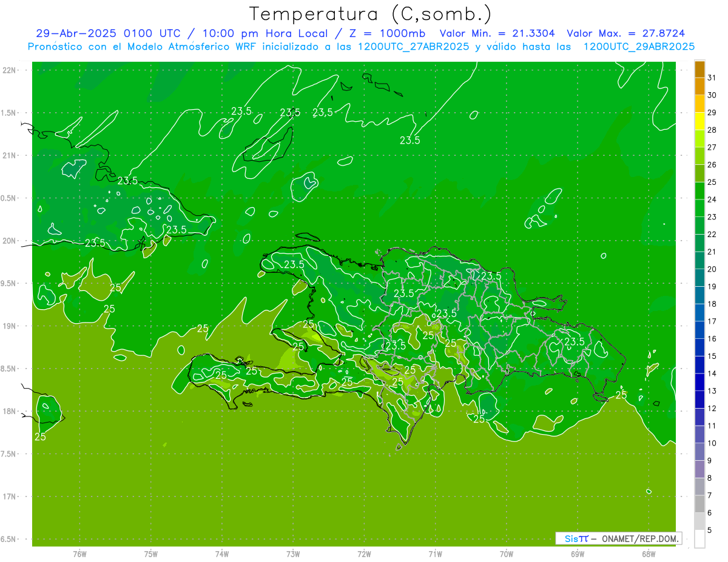Click the "21N" latitude axis label
Viewport: 728px width, 562px height.
(9, 156)
